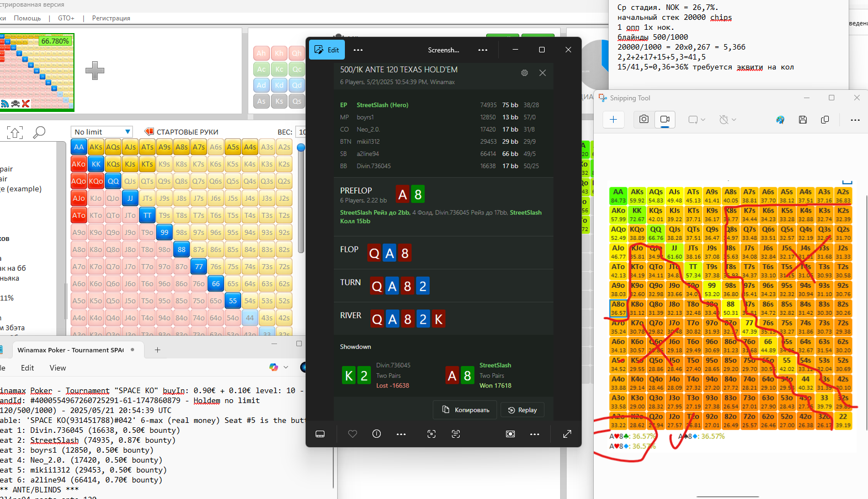This screenshot has width=868, height=499.
Task: Select the AA cell in starting hands grid
Action: point(79,147)
